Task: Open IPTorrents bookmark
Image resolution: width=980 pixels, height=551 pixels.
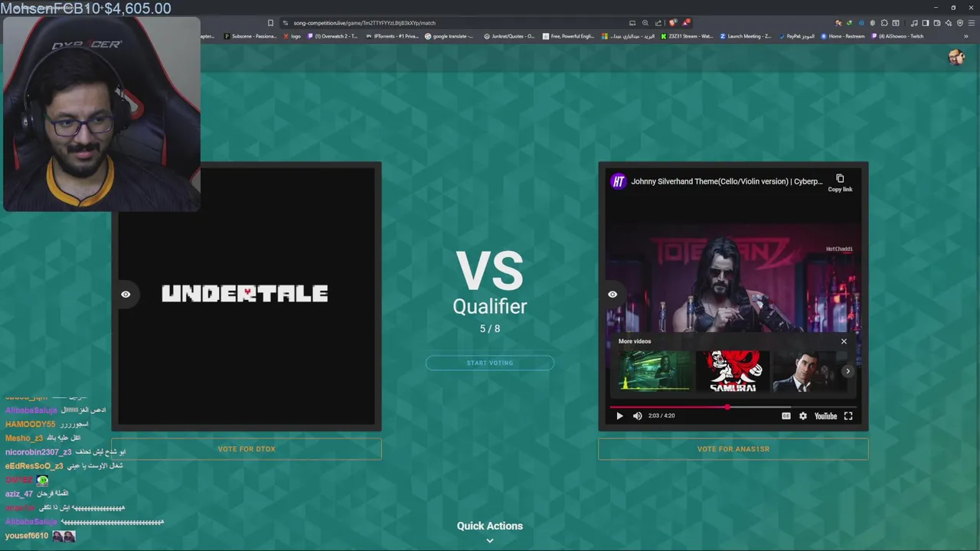Action: click(392, 36)
